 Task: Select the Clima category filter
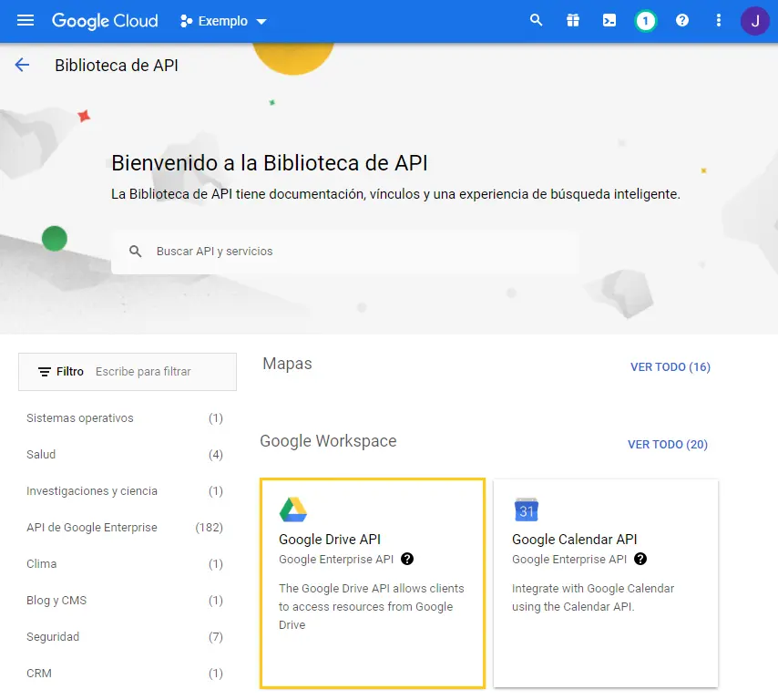[125, 564]
